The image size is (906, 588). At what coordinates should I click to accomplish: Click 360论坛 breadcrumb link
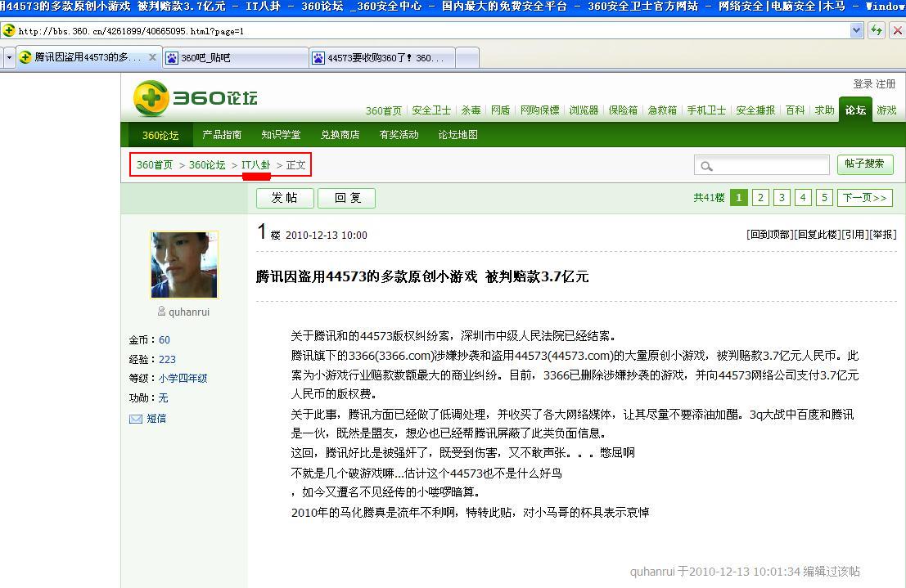point(207,165)
